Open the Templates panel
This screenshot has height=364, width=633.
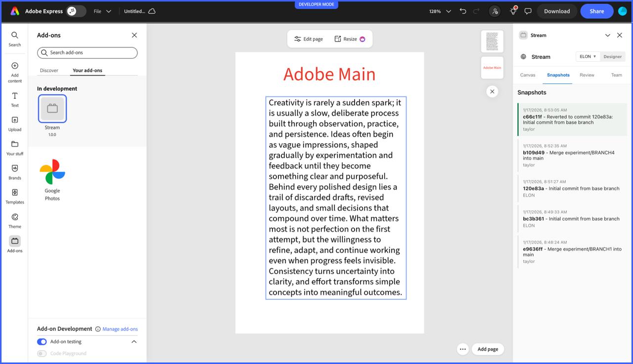tap(15, 197)
